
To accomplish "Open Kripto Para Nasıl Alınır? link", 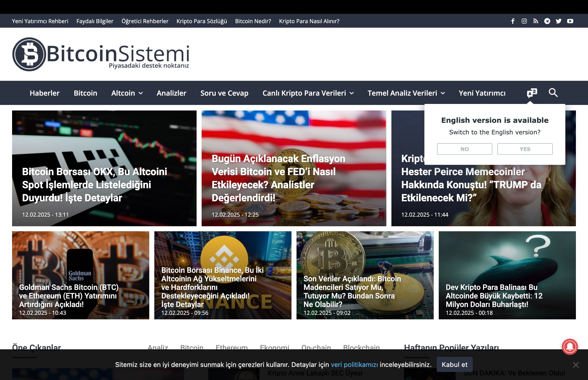I will 309,21.
